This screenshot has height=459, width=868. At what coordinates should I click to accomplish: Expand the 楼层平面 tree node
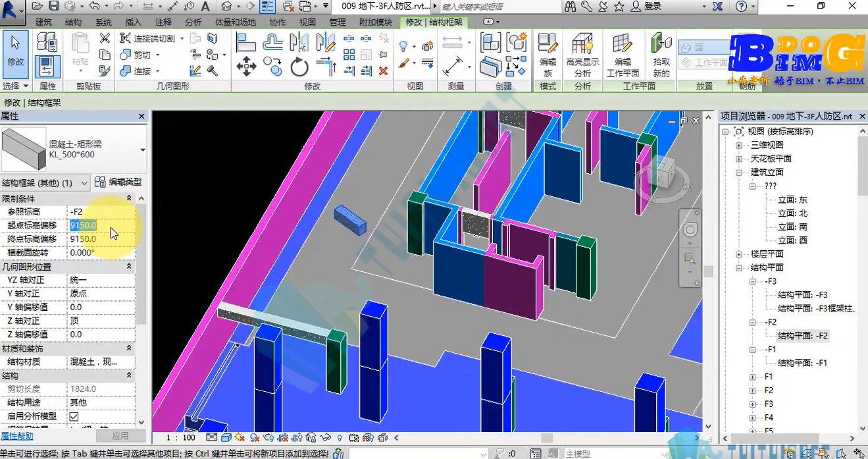pos(738,254)
